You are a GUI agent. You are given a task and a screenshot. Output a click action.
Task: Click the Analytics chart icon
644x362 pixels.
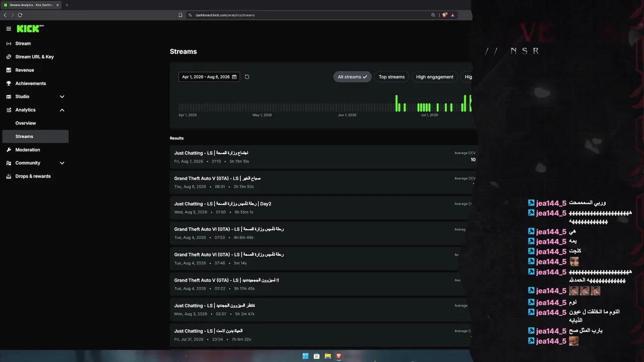coord(9,110)
